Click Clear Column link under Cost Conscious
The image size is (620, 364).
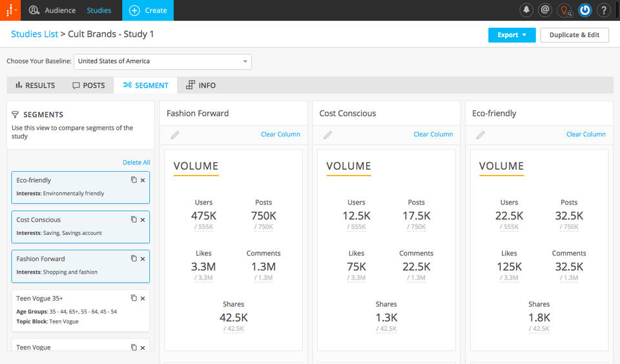pyautogui.click(x=433, y=134)
